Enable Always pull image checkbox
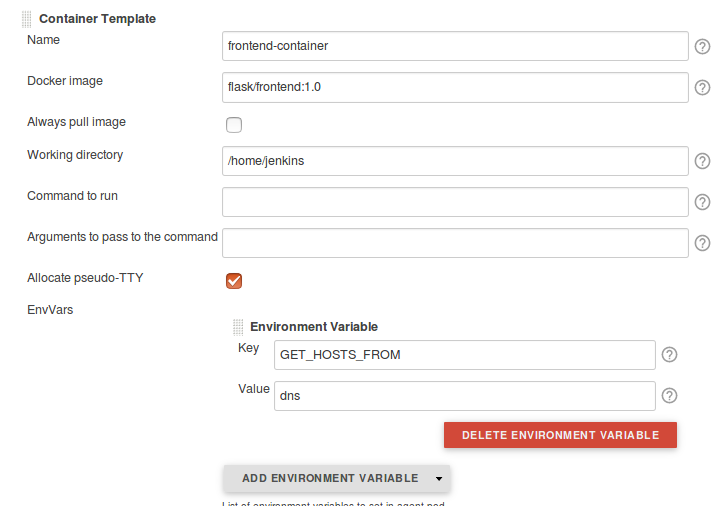Viewport: 723px width, 506px height. pos(234,125)
